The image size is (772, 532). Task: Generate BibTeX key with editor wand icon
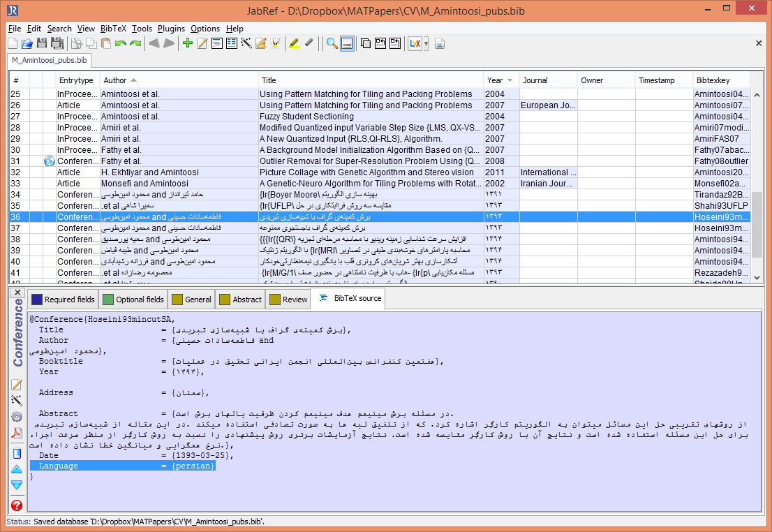tap(17, 401)
